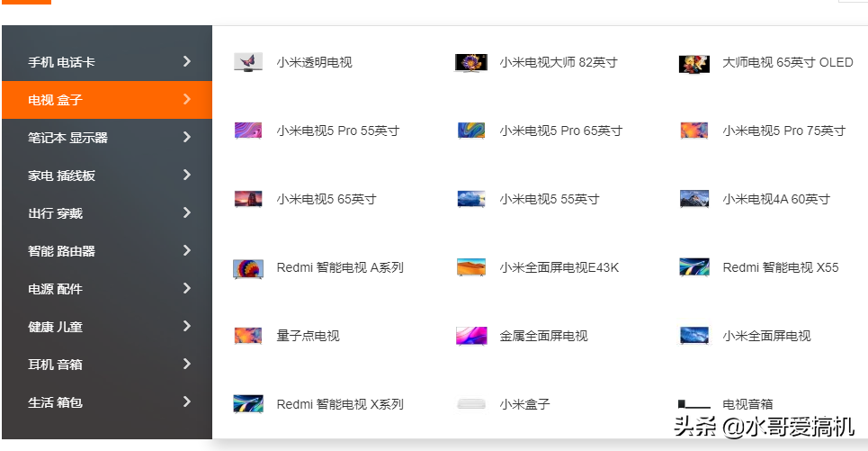Open the 电视音箱 product link
The width and height of the screenshot is (868, 451).
pyautogui.click(x=747, y=404)
